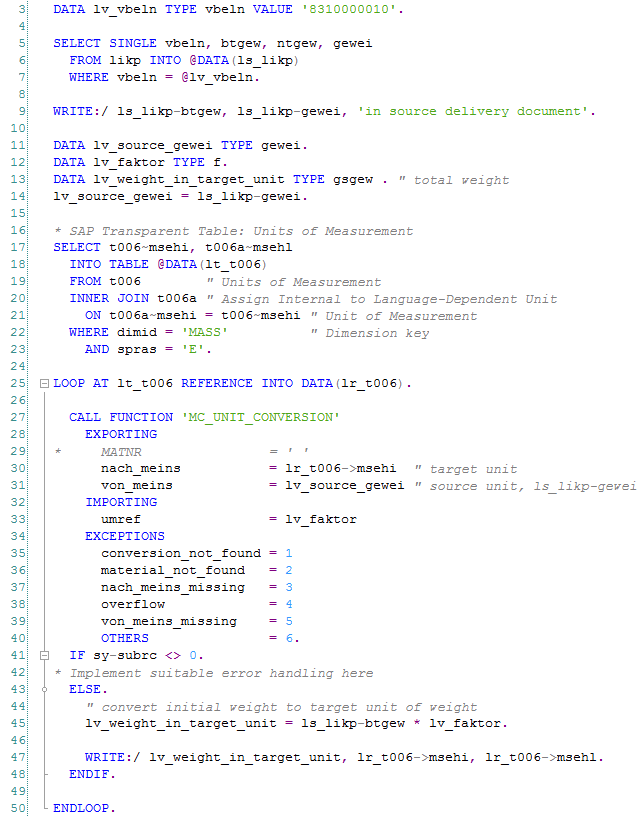Click lv_source_gewei in the DATA declaration
This screenshot has height=816, width=642.
(x=152, y=145)
